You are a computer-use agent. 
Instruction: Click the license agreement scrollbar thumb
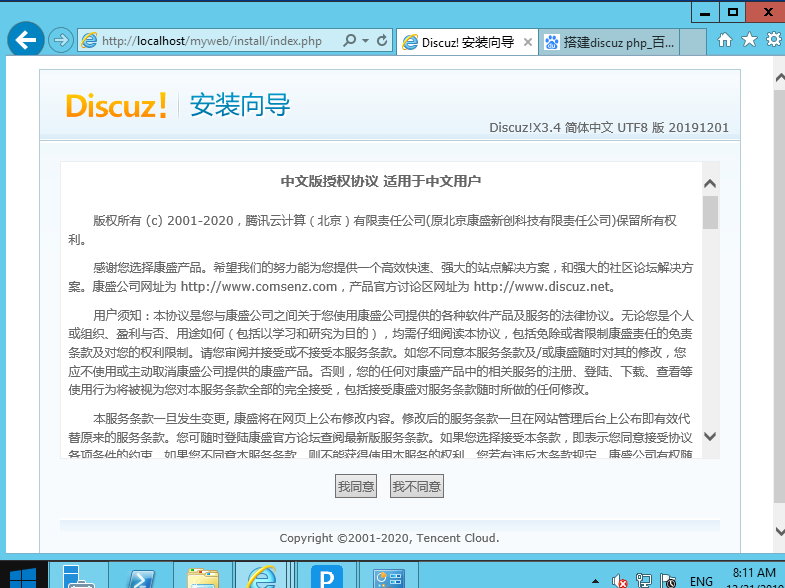pyautogui.click(x=710, y=212)
